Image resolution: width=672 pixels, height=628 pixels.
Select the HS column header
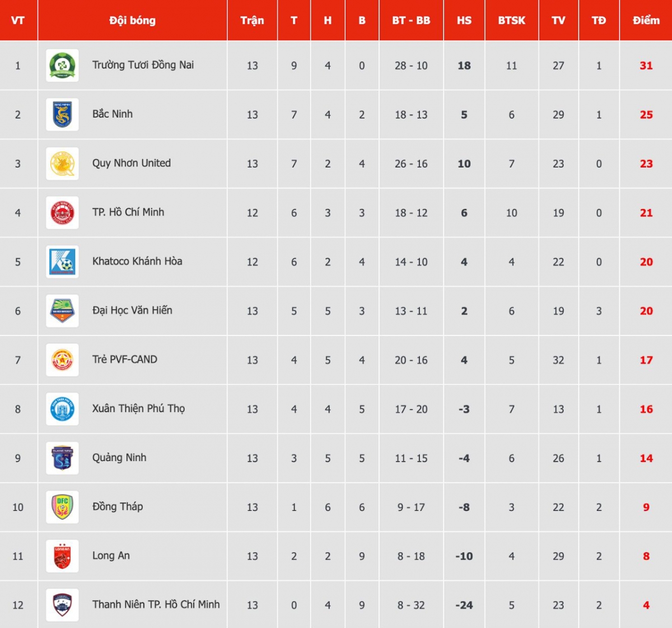coord(464,21)
